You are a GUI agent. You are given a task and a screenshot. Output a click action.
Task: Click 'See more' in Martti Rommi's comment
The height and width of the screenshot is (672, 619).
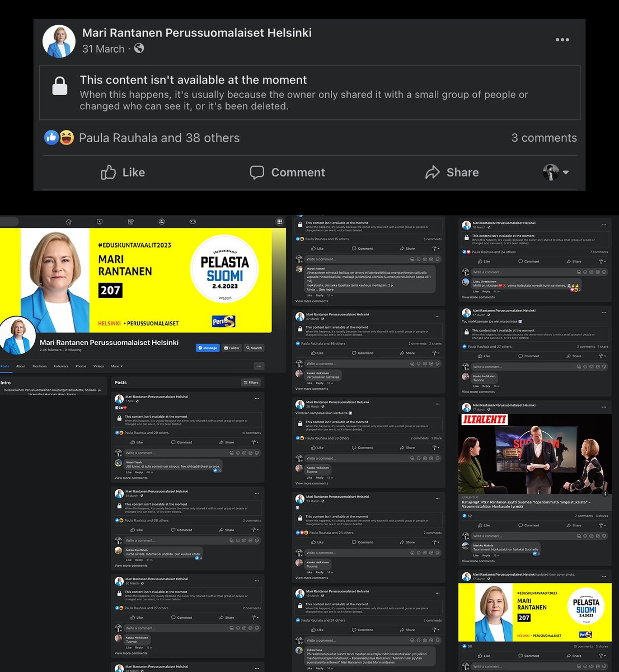click(x=326, y=290)
